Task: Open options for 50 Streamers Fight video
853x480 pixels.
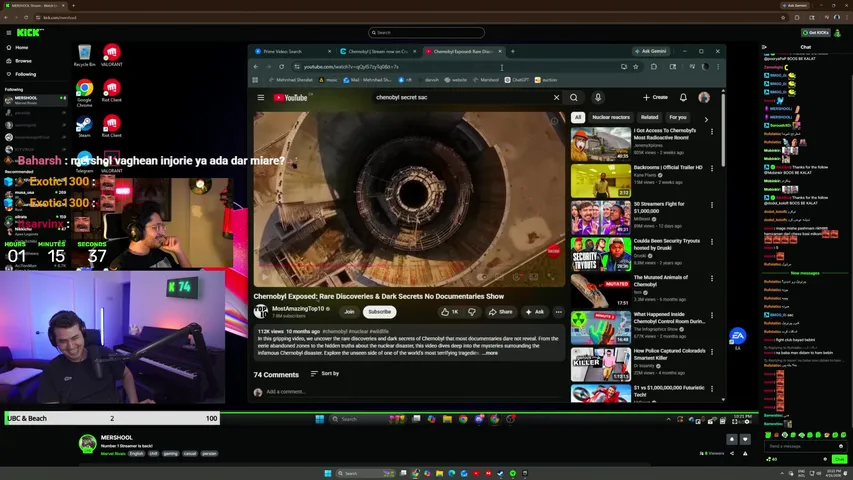Action: 712,205
